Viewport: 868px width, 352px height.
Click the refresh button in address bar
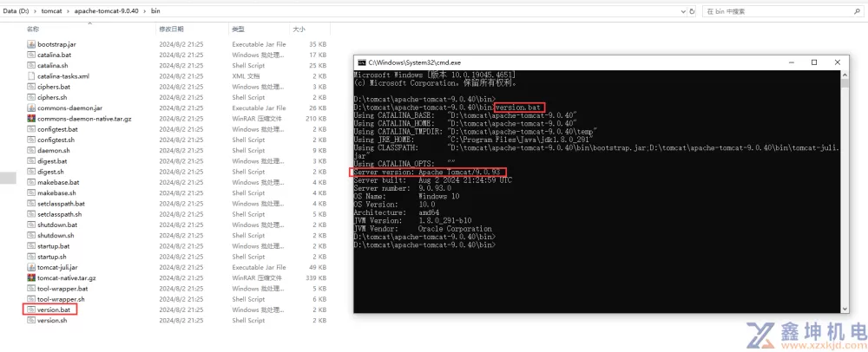click(692, 11)
